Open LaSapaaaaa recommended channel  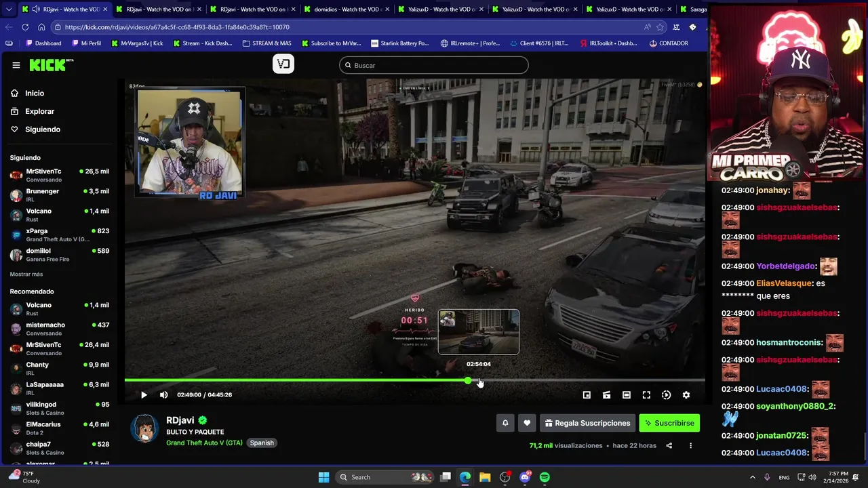coord(60,388)
